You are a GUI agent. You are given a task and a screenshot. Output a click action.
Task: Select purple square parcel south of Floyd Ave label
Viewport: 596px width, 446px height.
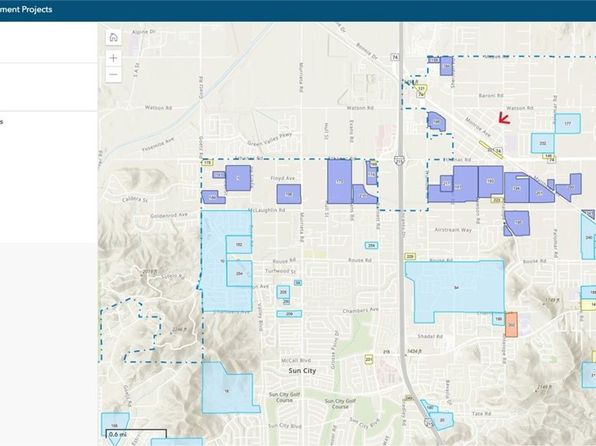coord(289,194)
